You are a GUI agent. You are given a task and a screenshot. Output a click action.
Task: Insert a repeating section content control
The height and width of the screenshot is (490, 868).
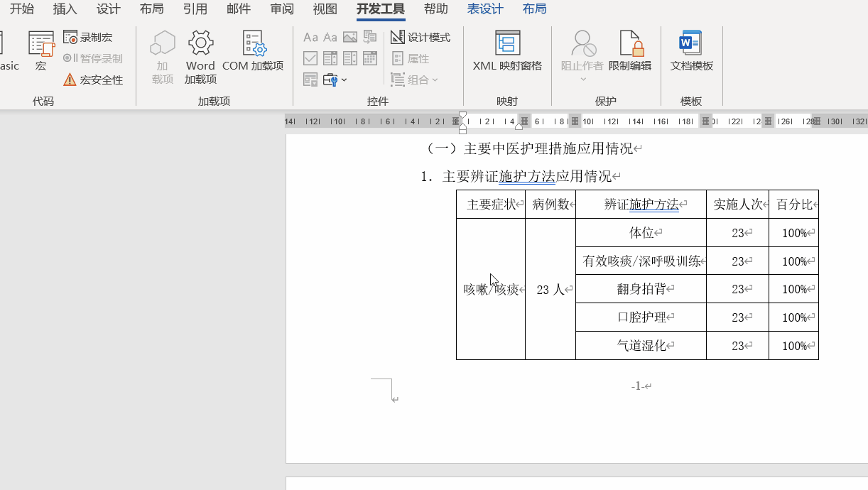pyautogui.click(x=310, y=80)
